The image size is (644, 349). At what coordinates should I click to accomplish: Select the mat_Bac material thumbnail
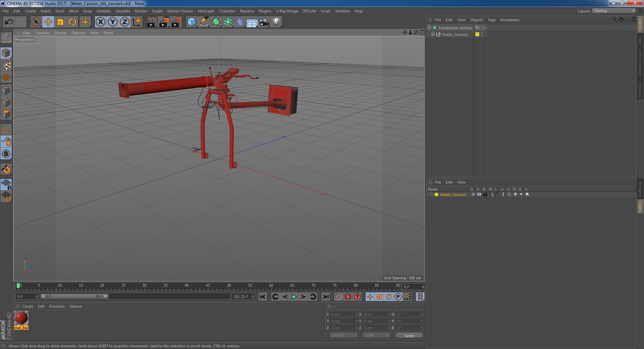(21, 318)
